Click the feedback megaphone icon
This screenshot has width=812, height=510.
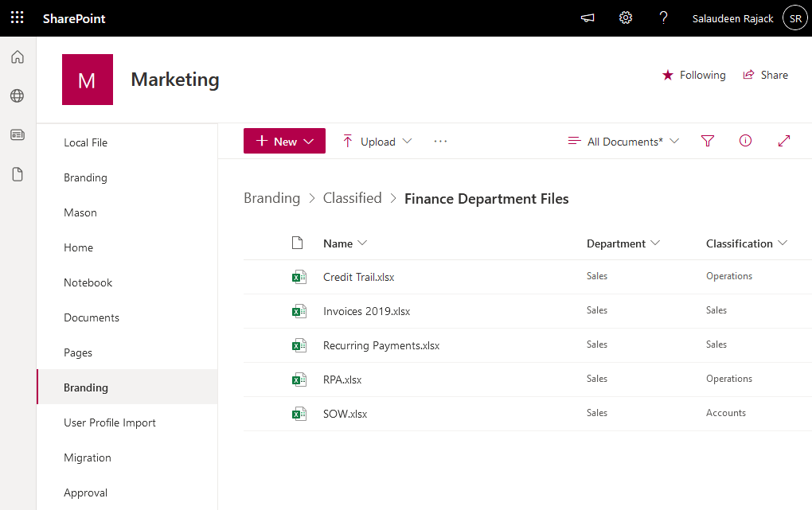click(588, 18)
